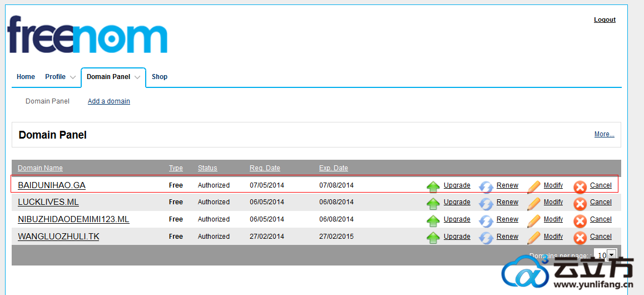Click the green Upgrade arrow icon for LUCKLIVES.ML
The image size is (644, 295).
(x=433, y=204)
